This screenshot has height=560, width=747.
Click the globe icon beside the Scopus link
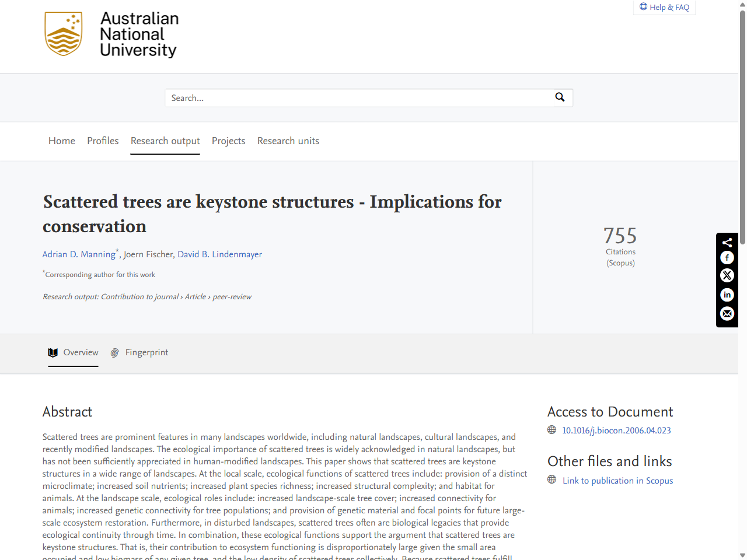(551, 479)
